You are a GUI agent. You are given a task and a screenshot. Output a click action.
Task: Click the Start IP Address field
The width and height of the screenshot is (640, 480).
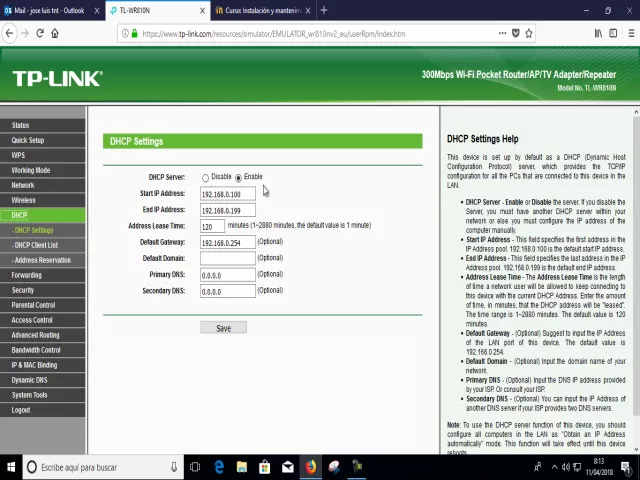point(228,194)
